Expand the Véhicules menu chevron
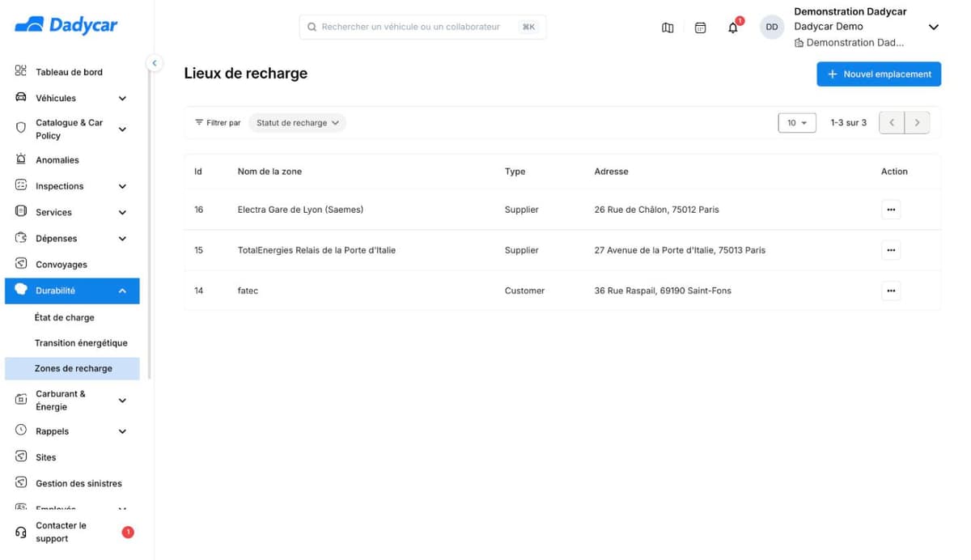971x560 pixels. (122, 99)
